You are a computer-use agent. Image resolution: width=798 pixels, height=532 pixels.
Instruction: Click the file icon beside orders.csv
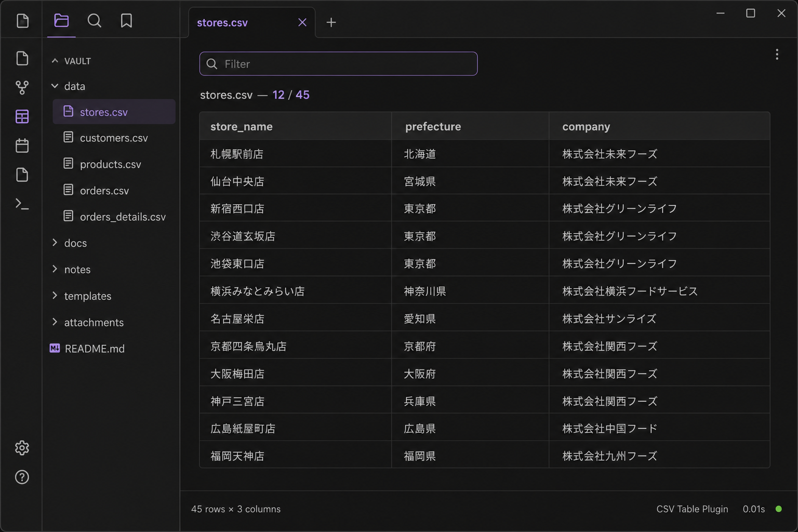68,190
